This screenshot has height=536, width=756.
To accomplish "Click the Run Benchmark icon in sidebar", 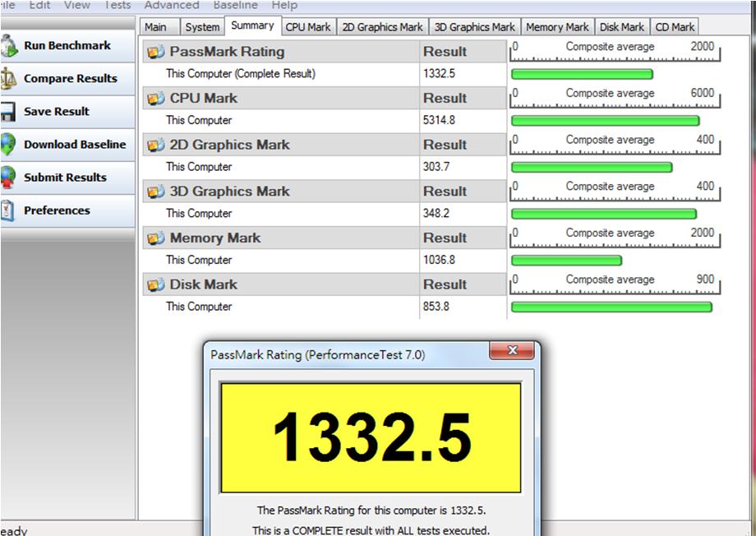I will coord(8,46).
